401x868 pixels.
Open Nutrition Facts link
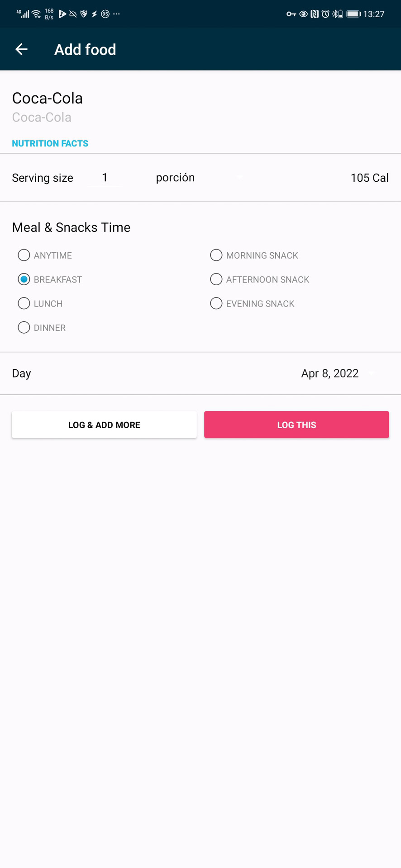(50, 143)
